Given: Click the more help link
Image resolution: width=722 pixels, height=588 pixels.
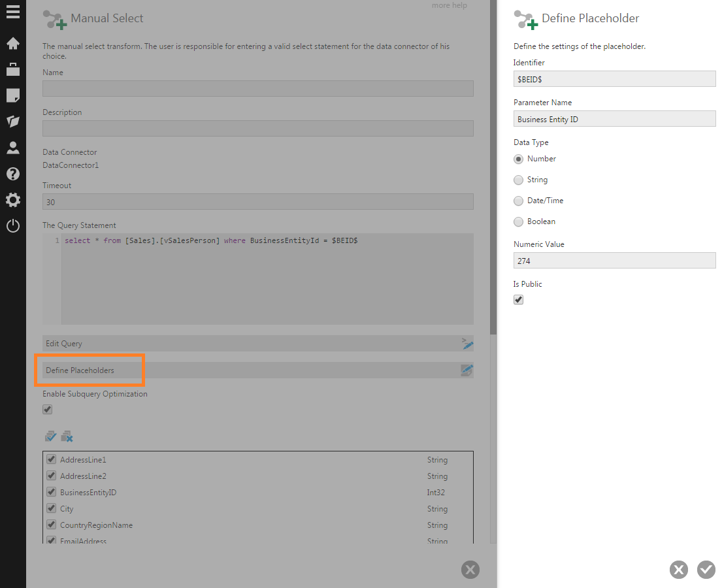Looking at the screenshot, I should pyautogui.click(x=449, y=5).
